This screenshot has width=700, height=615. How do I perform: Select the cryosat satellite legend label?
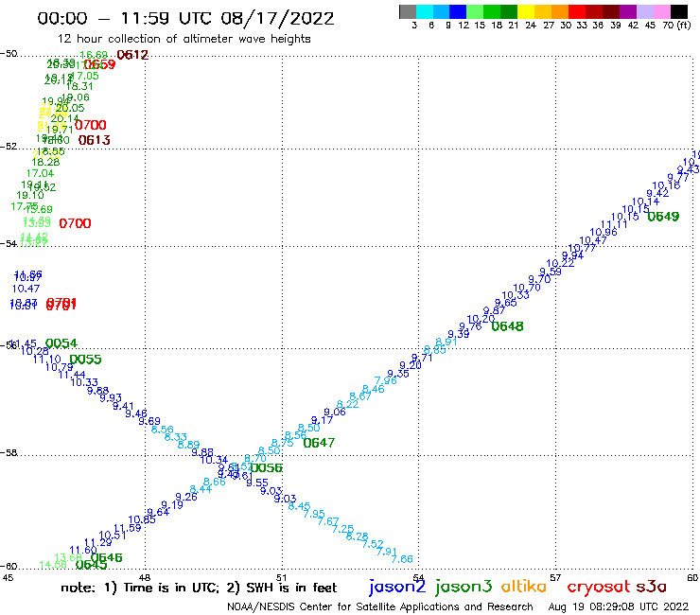[x=599, y=588]
